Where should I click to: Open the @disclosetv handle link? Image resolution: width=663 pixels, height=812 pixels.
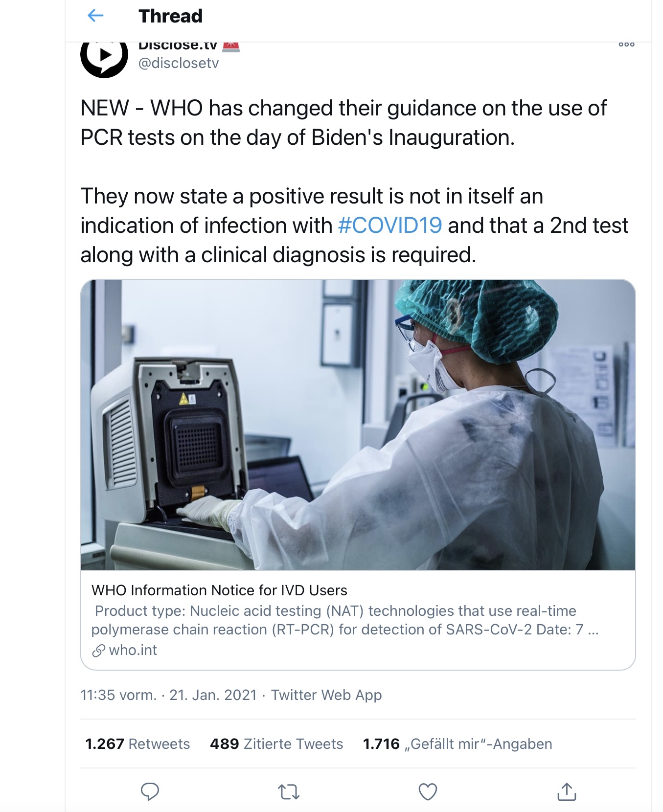[179, 63]
